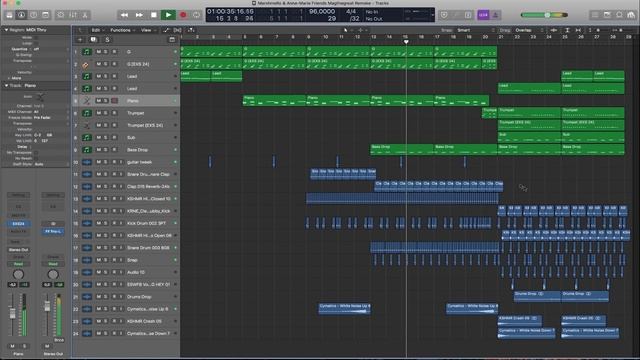Open the Smart Controls button
Screen dimensions: 640x360
pos(61,15)
